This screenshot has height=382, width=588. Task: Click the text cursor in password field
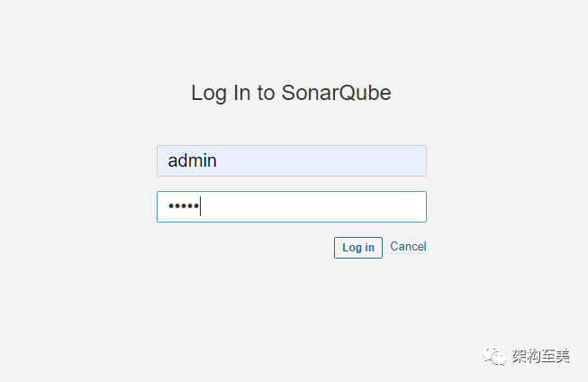tap(200, 207)
